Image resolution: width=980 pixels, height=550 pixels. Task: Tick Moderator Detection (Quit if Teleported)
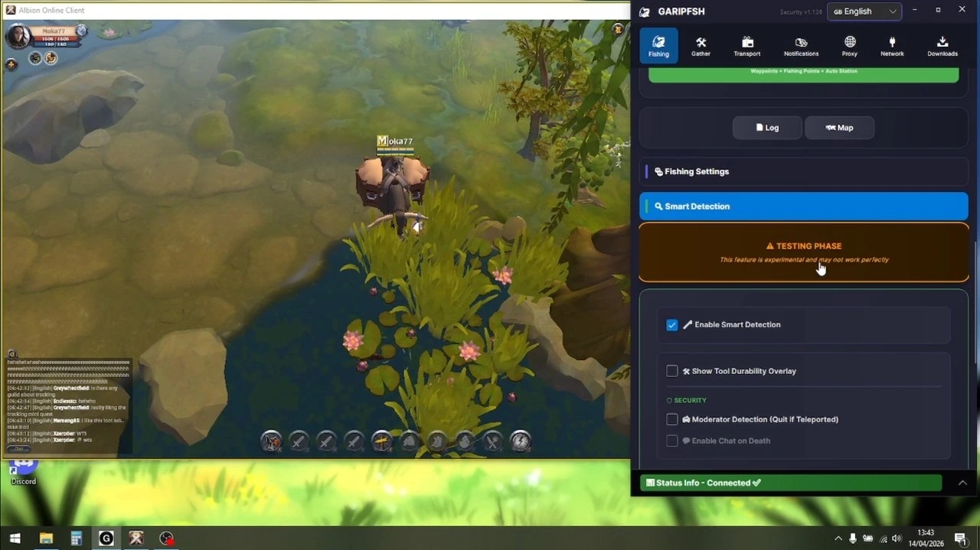672,419
